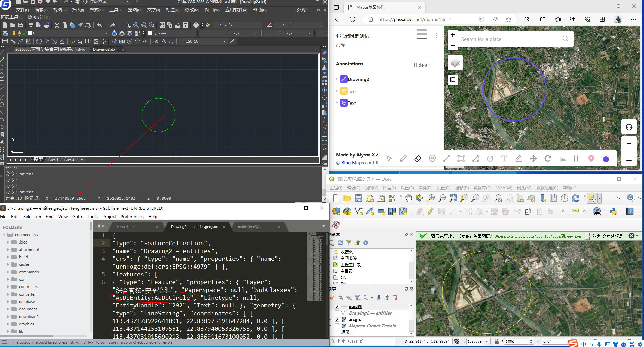Click the cut scissors icon in CAD toolbar
644x347 pixels.
click(x=57, y=25)
